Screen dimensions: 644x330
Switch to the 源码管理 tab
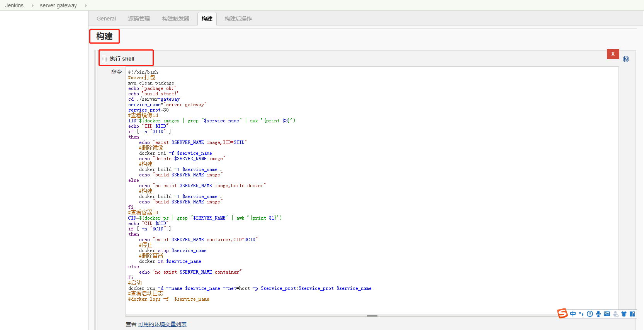139,19
